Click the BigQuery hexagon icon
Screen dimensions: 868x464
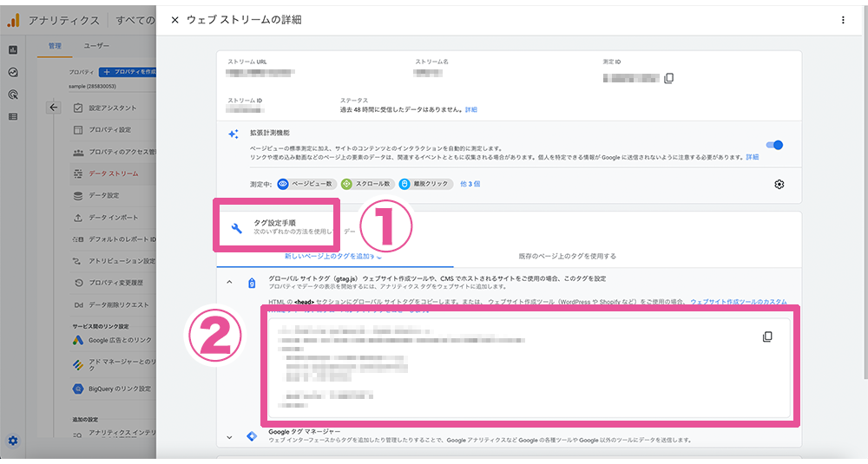[78, 389]
